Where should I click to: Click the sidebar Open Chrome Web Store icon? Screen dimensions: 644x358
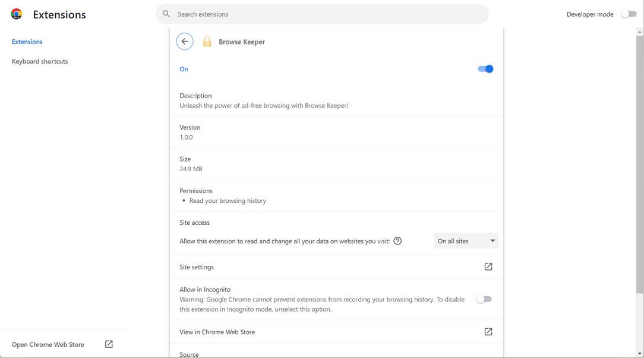click(109, 344)
